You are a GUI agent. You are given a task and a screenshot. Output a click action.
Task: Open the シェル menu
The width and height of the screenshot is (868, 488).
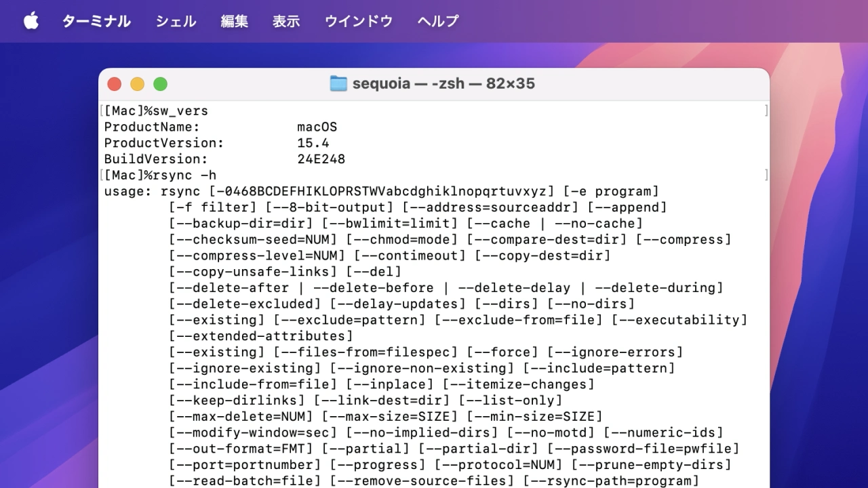point(176,21)
